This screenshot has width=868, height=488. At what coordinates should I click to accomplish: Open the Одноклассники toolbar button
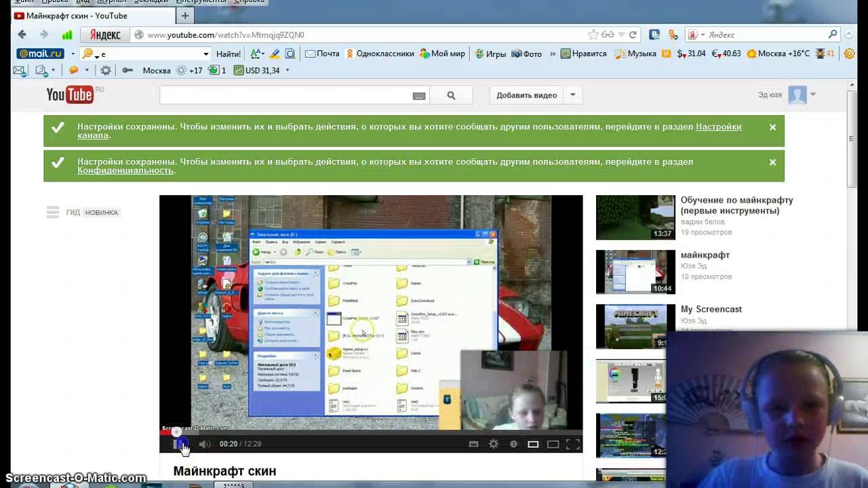380,54
